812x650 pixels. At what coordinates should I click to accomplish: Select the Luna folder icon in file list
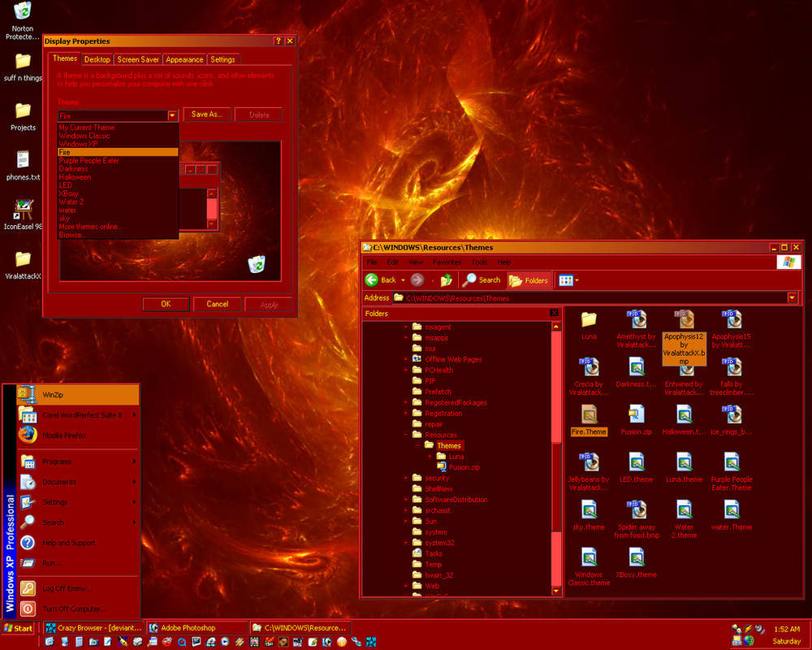(x=589, y=319)
